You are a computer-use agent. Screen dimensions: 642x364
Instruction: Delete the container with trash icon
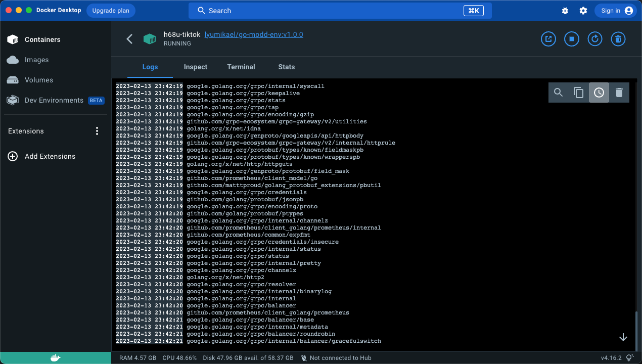tap(618, 39)
